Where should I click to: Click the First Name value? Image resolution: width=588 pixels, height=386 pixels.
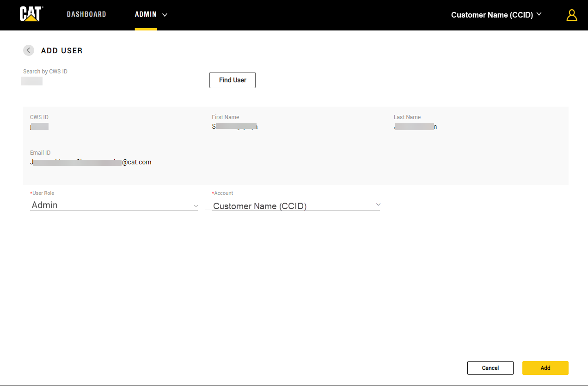[234, 127]
